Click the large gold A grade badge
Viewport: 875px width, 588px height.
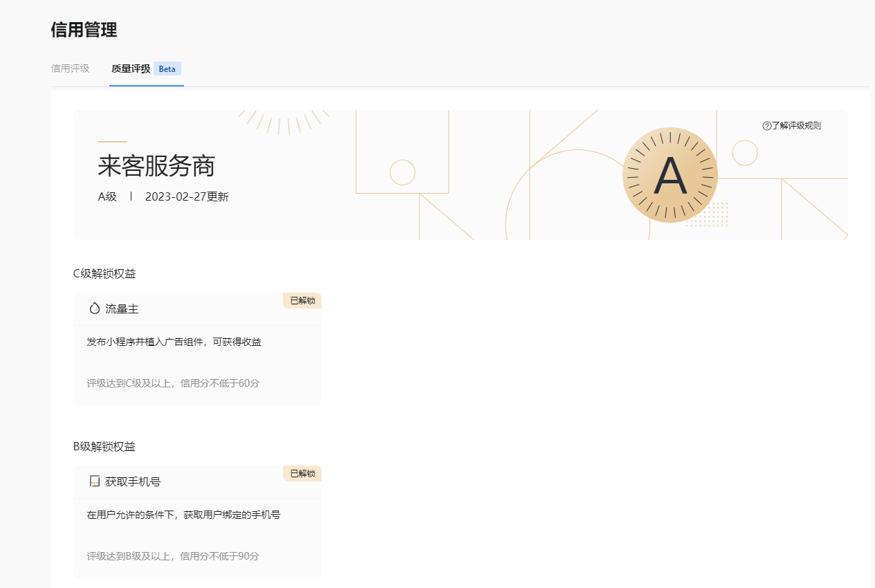(670, 176)
